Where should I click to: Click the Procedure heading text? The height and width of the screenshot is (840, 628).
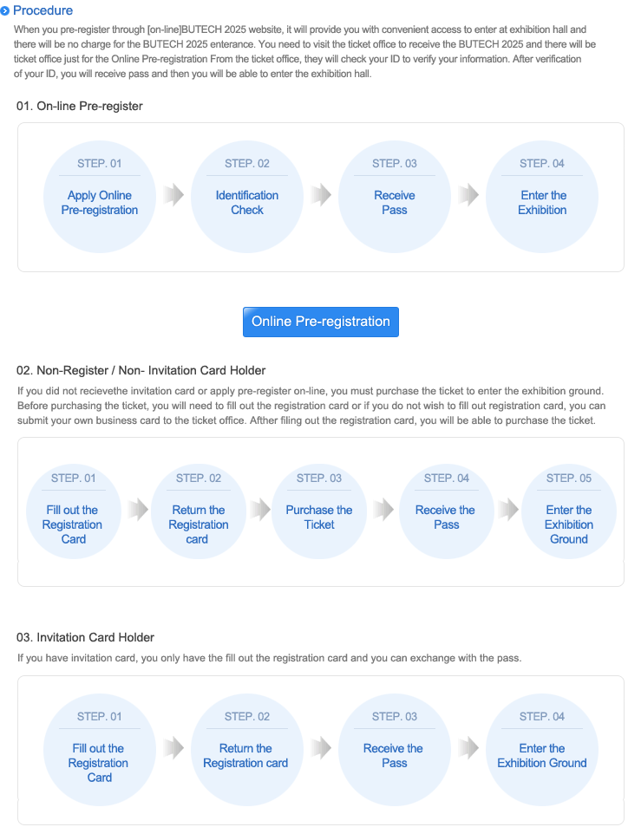click(43, 10)
